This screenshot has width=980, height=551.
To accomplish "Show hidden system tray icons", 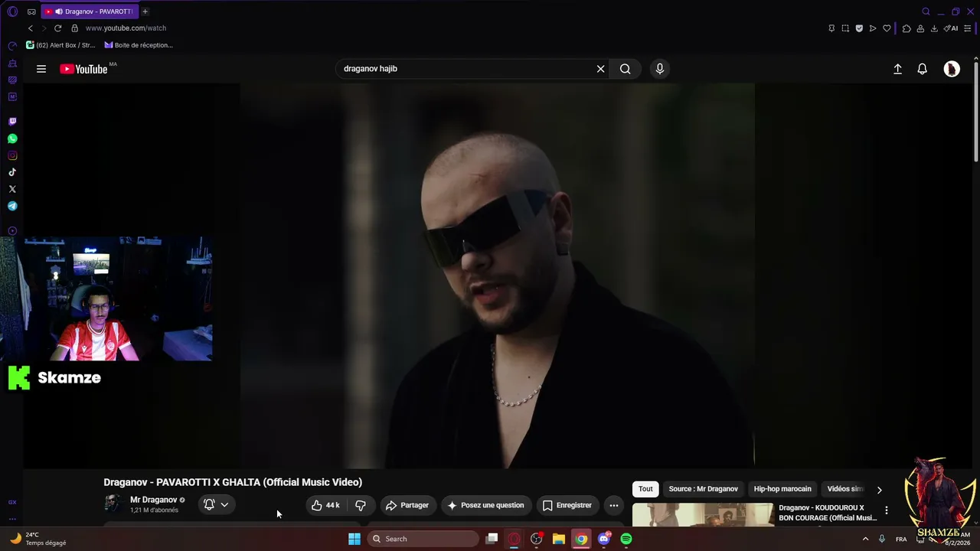I will point(866,539).
